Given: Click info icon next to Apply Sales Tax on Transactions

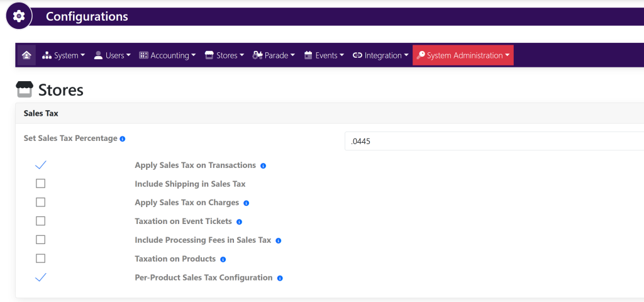Looking at the screenshot, I should point(263,166).
